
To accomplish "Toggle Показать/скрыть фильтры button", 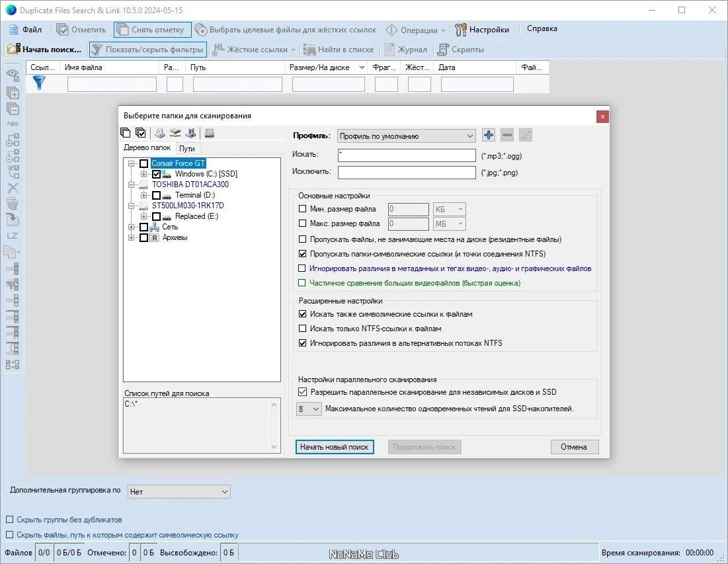I will tap(148, 49).
